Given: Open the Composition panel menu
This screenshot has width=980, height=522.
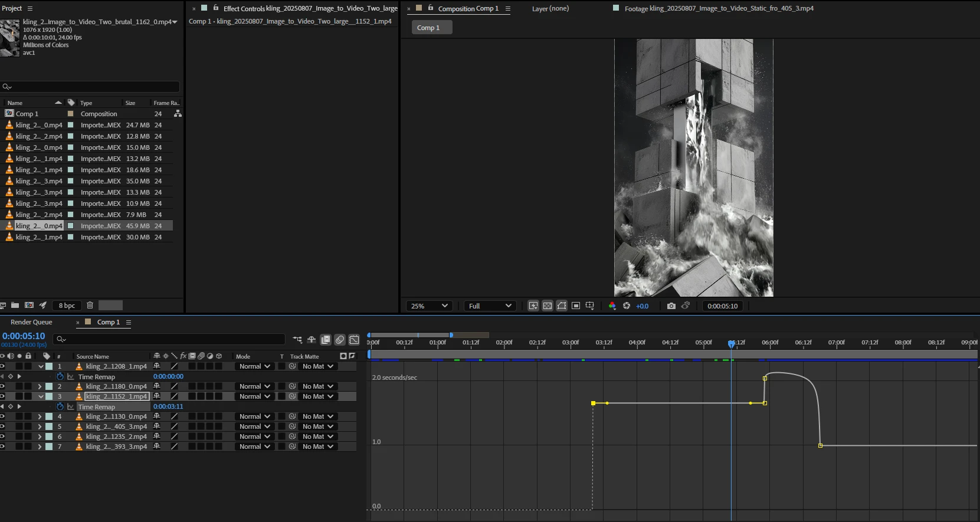Looking at the screenshot, I should pyautogui.click(x=508, y=8).
